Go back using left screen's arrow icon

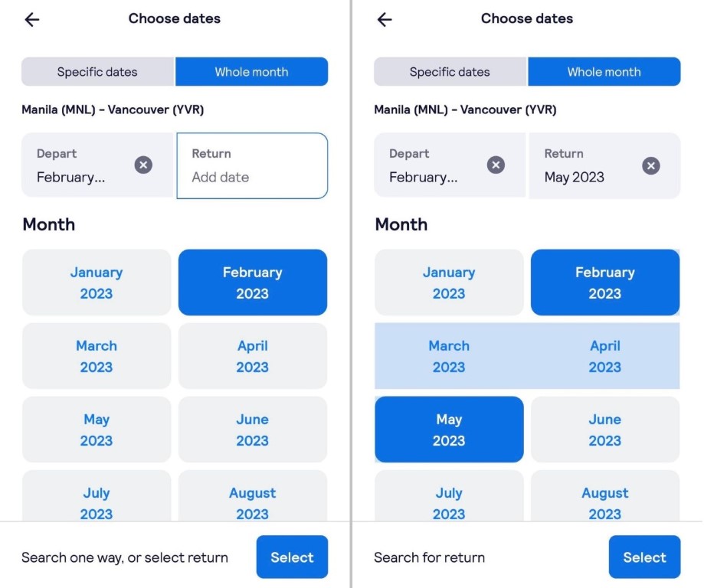click(32, 19)
